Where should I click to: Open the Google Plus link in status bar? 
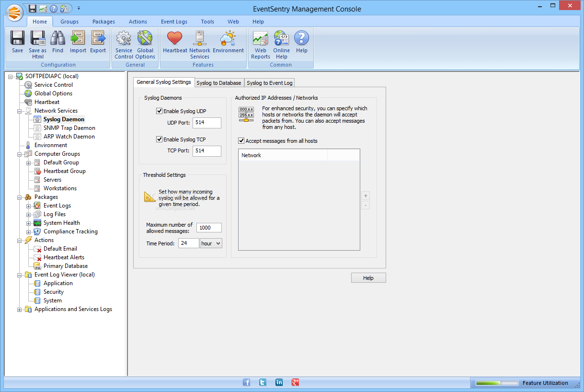295,382
